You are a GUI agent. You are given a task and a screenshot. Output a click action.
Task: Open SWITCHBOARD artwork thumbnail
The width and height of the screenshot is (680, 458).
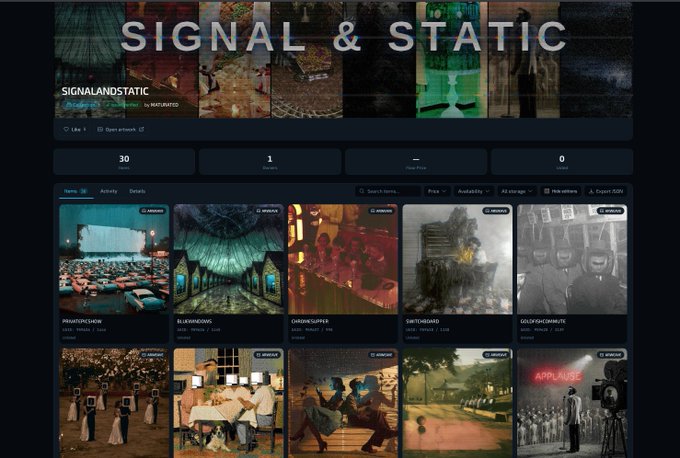pos(458,259)
